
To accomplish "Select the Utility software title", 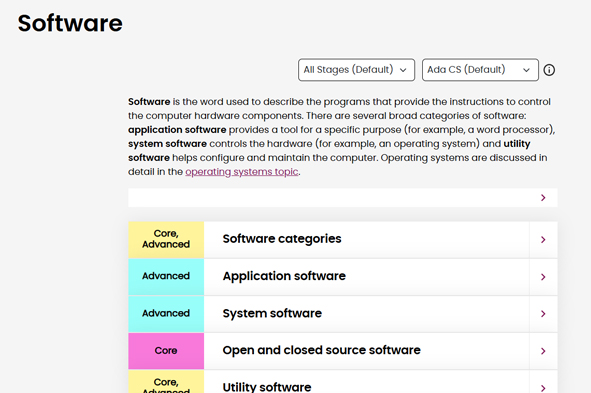I will pyautogui.click(x=267, y=387).
